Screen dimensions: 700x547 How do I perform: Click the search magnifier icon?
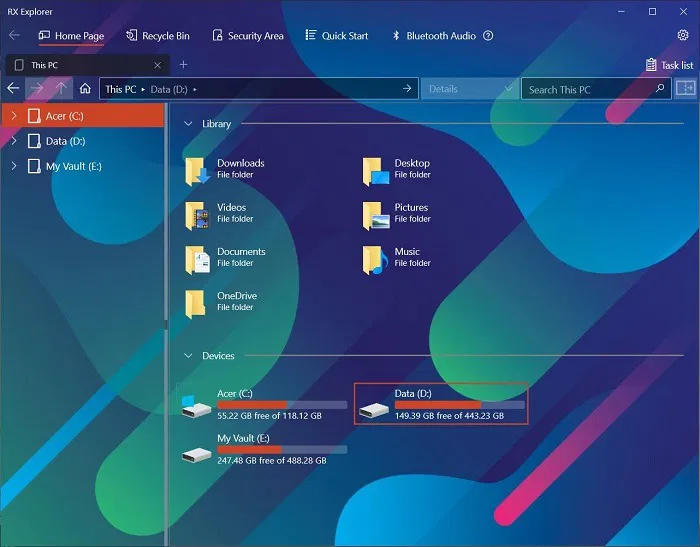tap(660, 88)
